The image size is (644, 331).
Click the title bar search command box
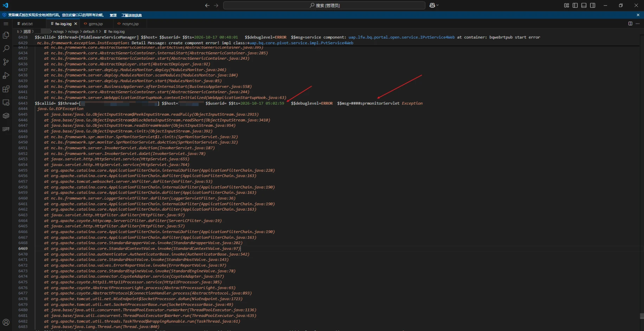click(324, 5)
